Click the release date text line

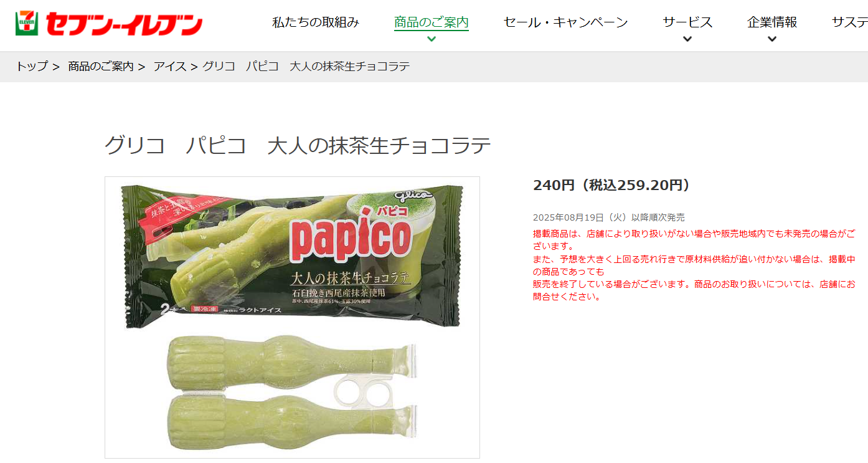click(x=609, y=217)
